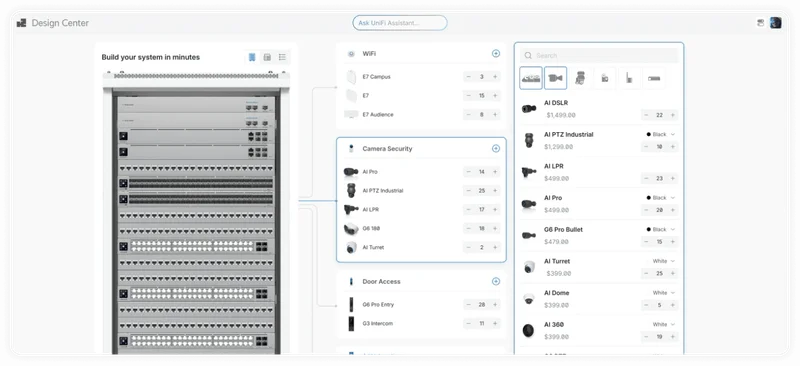Click the AI Dome camera thumbnail
The image size is (800, 366).
[x=529, y=299]
